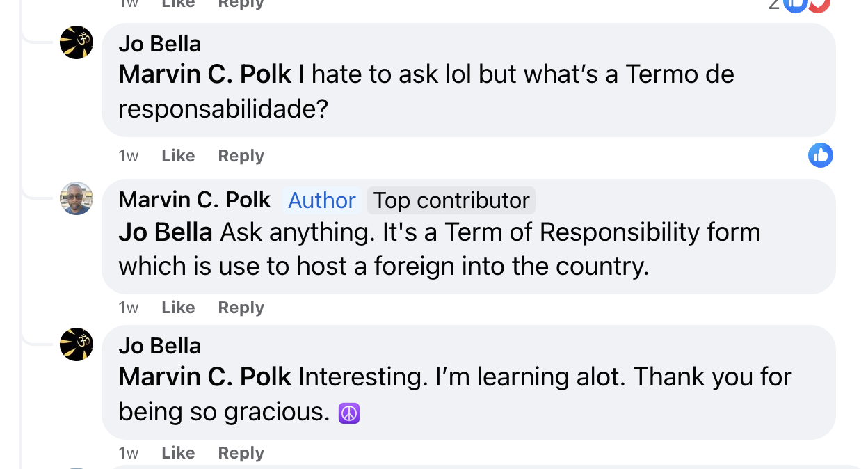Screen dimensions: 868x469
Task: Open the Jo Bella author name above the Termo question
Action: coord(159,44)
